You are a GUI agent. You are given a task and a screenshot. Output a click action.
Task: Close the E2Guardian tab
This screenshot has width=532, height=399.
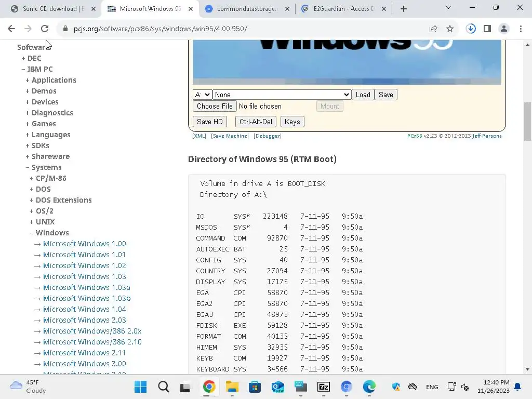pyautogui.click(x=384, y=9)
